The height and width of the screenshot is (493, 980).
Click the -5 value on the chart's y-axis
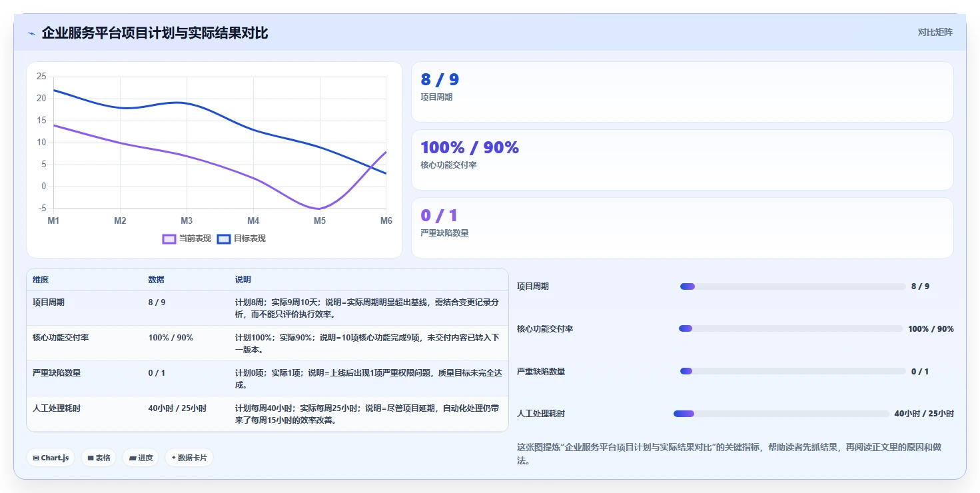coord(43,209)
